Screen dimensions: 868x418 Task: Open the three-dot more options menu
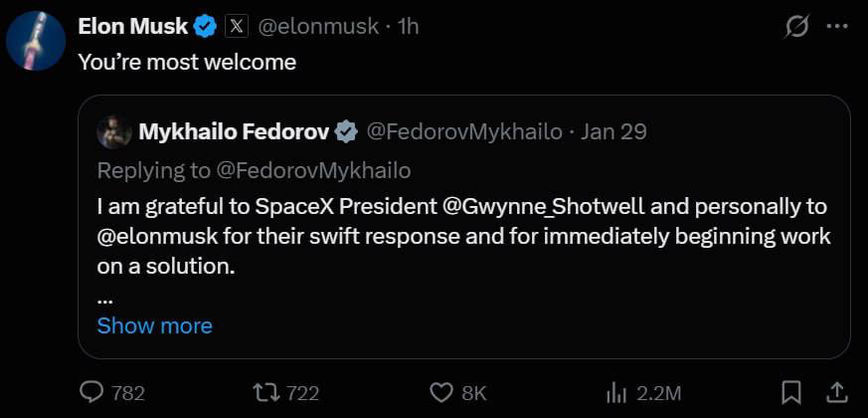(x=836, y=27)
